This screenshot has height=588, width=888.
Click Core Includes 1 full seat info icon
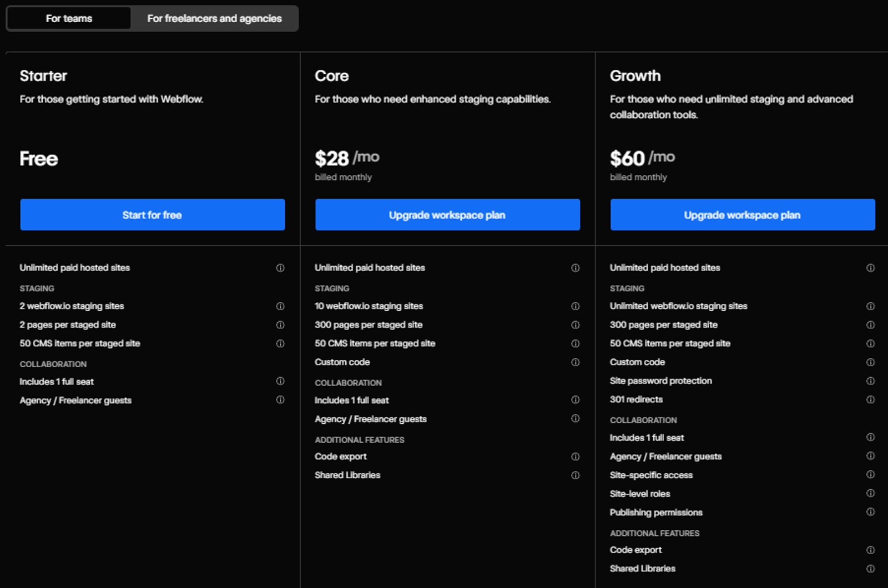[x=576, y=400]
